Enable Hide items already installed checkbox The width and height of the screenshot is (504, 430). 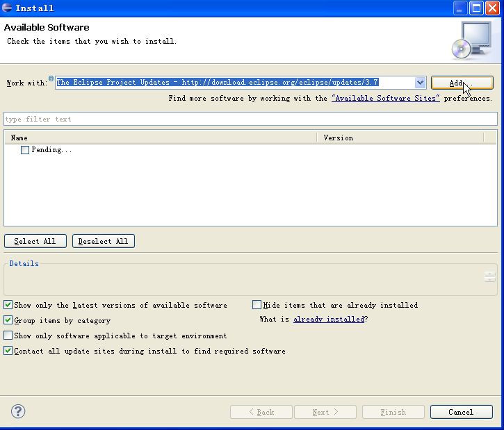(x=257, y=305)
